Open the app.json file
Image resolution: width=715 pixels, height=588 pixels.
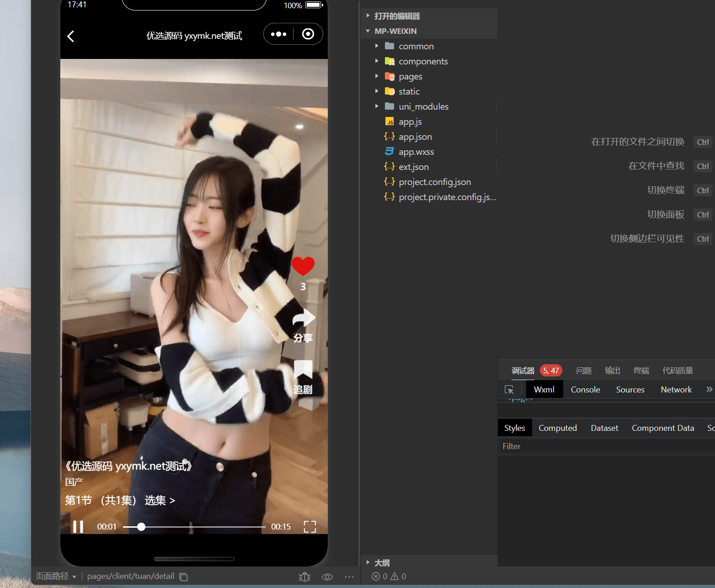[429, 137]
